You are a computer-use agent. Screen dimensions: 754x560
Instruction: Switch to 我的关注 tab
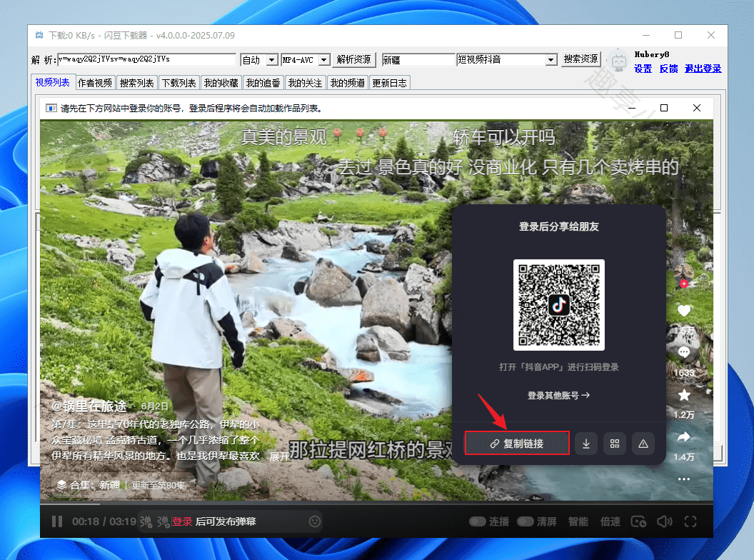pos(305,83)
